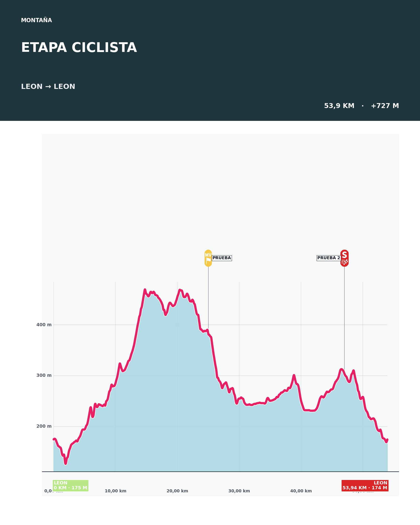Click the 40,00 km axis tick
Screen dimensions: 420x525
tap(301, 491)
